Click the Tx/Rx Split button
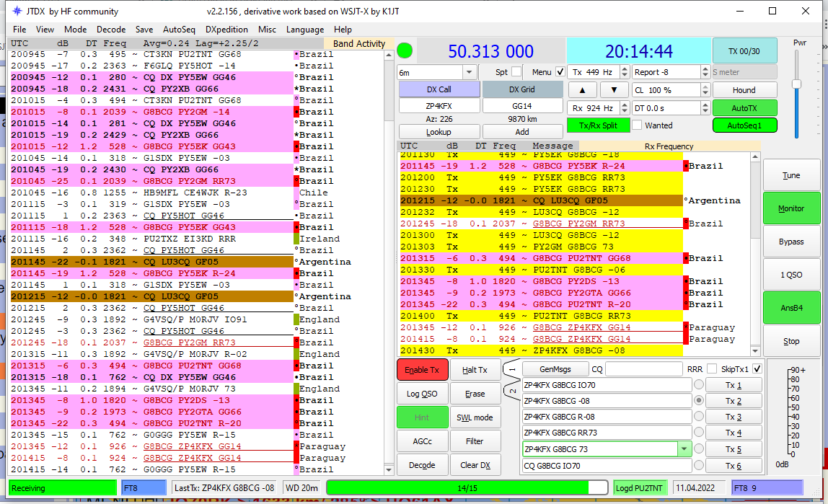Viewport: 828px width, 504px height. tap(599, 125)
